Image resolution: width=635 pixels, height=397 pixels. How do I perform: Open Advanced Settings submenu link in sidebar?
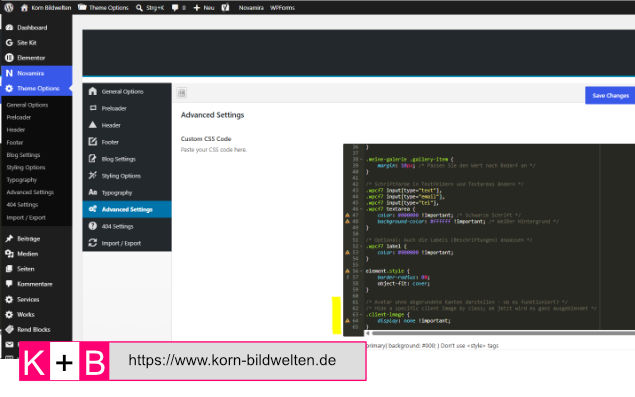[30, 192]
